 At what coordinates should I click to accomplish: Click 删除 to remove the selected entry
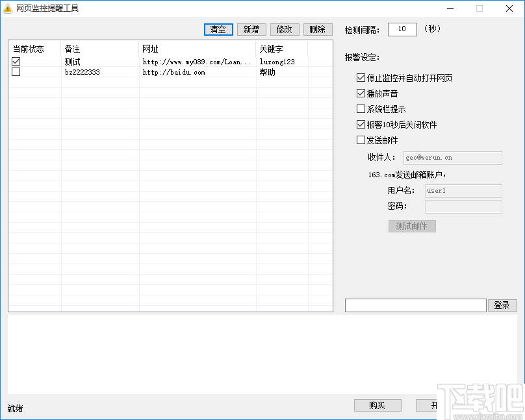(318, 29)
